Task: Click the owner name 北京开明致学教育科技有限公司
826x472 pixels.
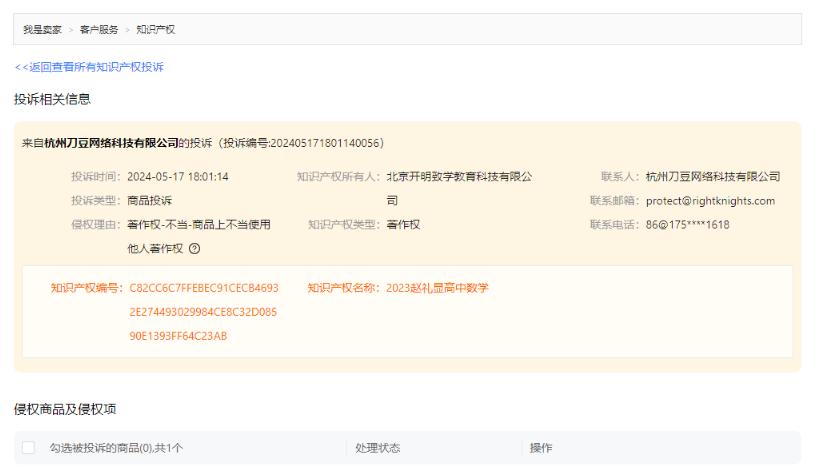Action: coord(459,177)
